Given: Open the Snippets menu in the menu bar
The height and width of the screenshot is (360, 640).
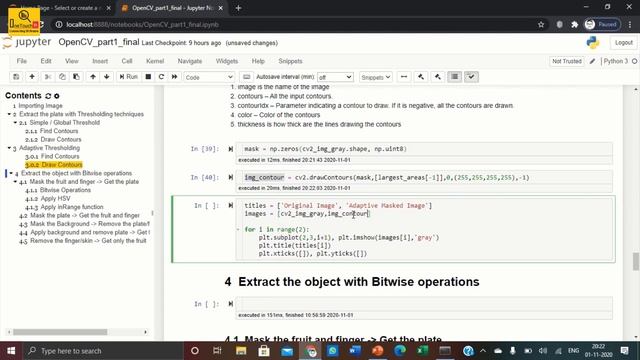Looking at the screenshot, I should click(290, 61).
